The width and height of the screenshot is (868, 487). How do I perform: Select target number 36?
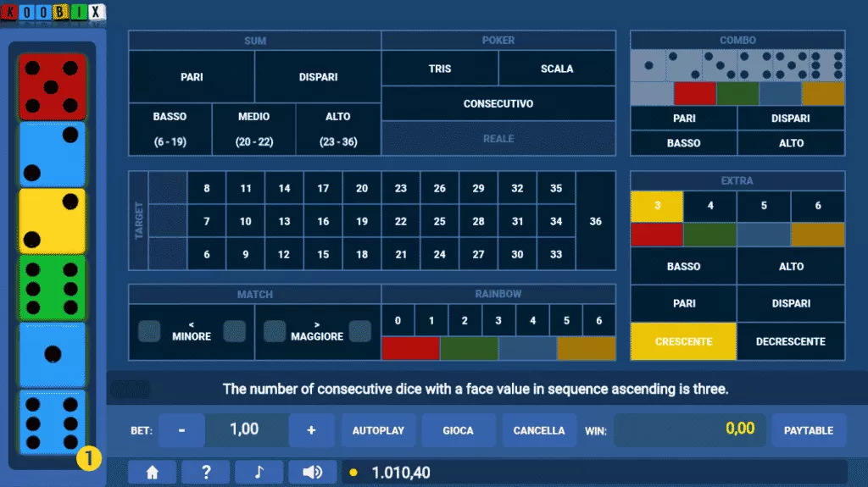[595, 221]
